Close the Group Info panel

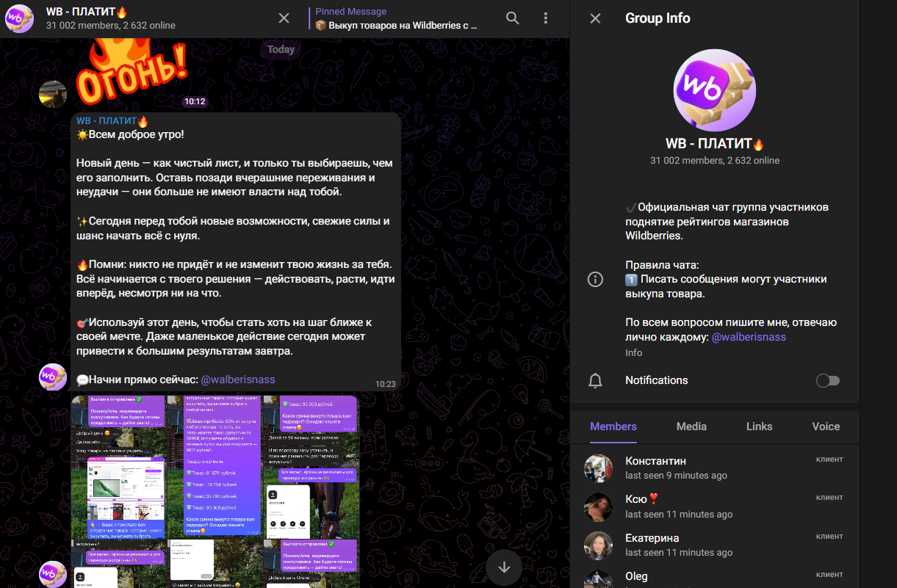596,18
